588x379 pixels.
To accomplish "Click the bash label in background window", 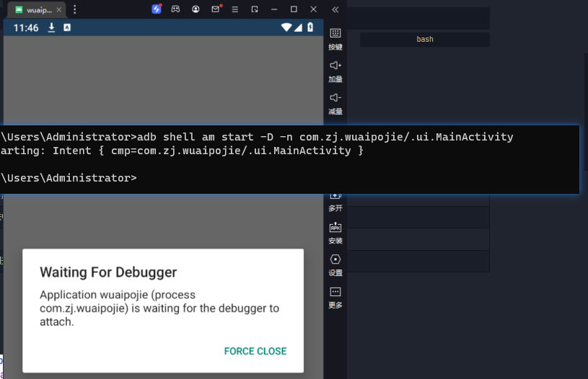I will pos(425,39).
